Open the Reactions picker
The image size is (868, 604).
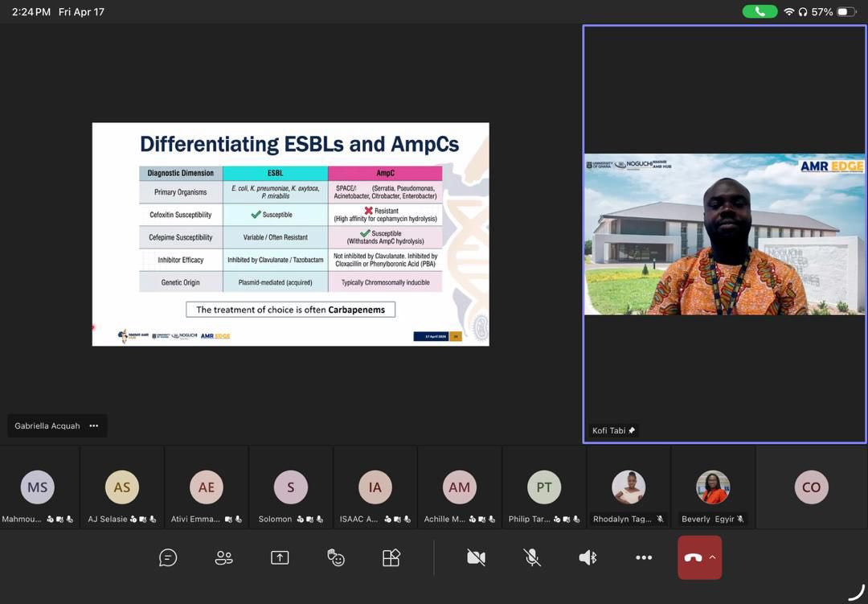(x=335, y=557)
